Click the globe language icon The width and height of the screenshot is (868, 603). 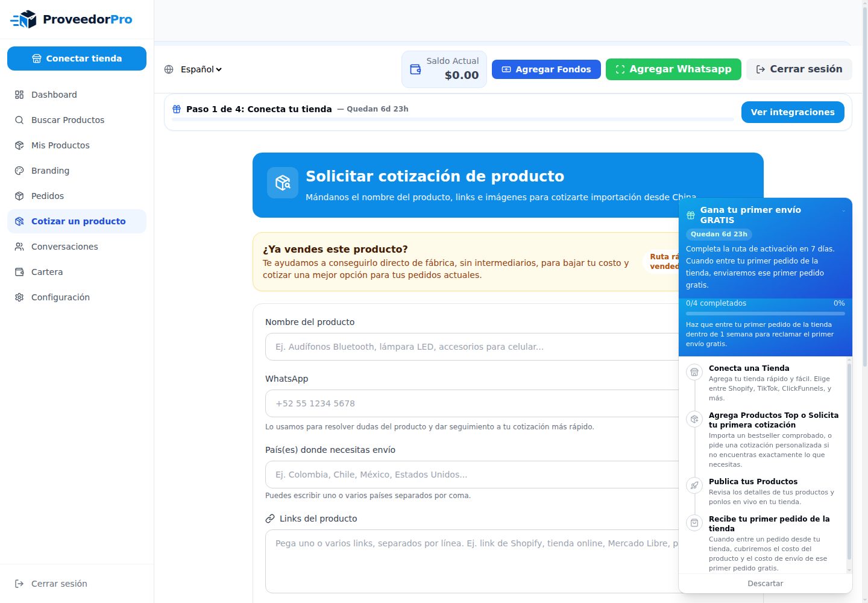click(x=169, y=69)
